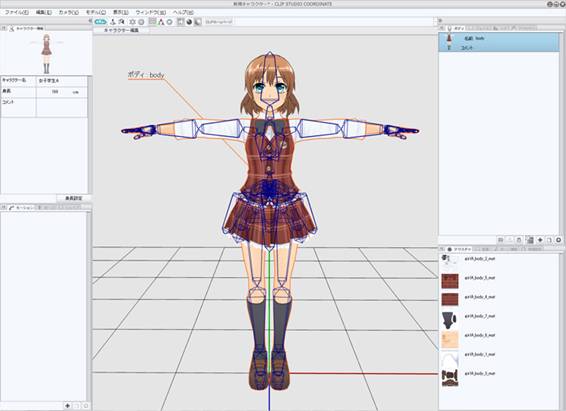Click the grey circle toolbar icon beside the gear
Image resolution: width=566 pixels, height=411 pixels.
(x=142, y=22)
